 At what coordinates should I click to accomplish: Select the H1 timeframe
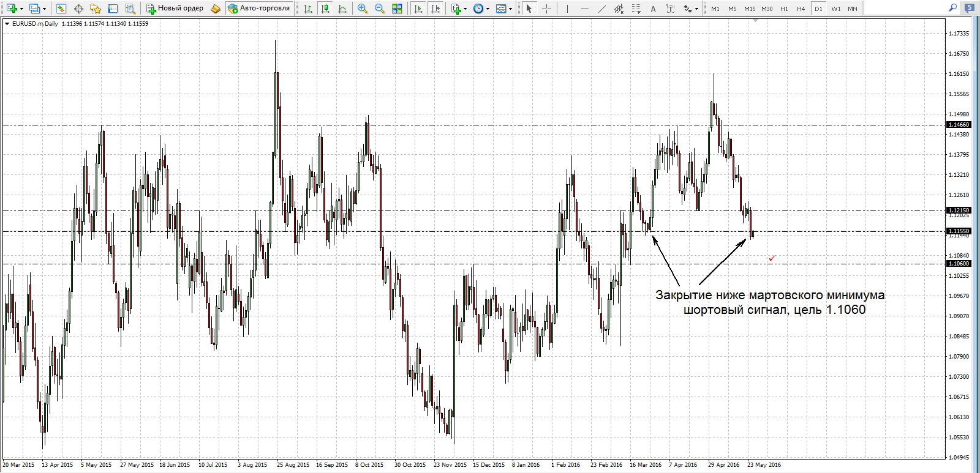pos(784,9)
